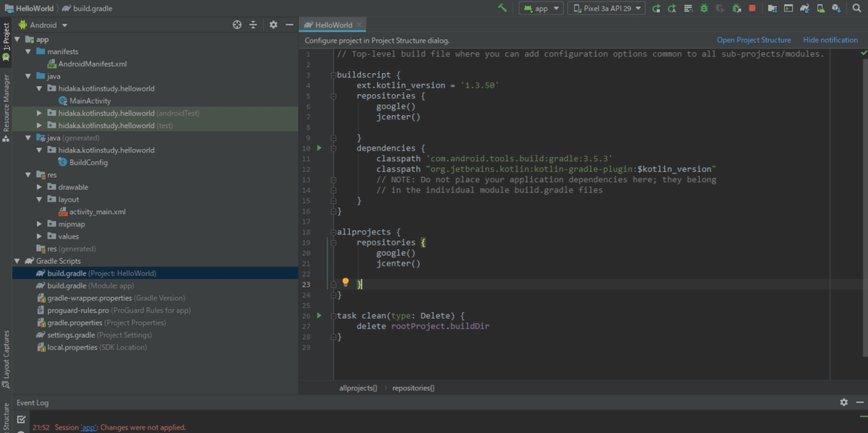This screenshot has width=868, height=433.
Task: Open the app run configuration dropdown
Action: pyautogui.click(x=540, y=9)
